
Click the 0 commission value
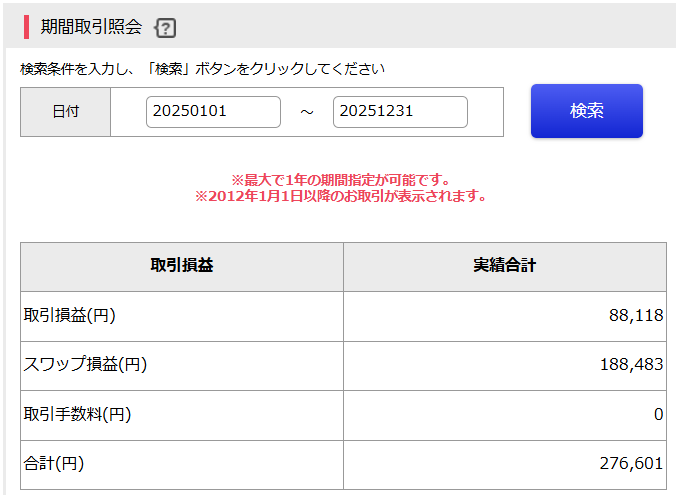coord(658,414)
